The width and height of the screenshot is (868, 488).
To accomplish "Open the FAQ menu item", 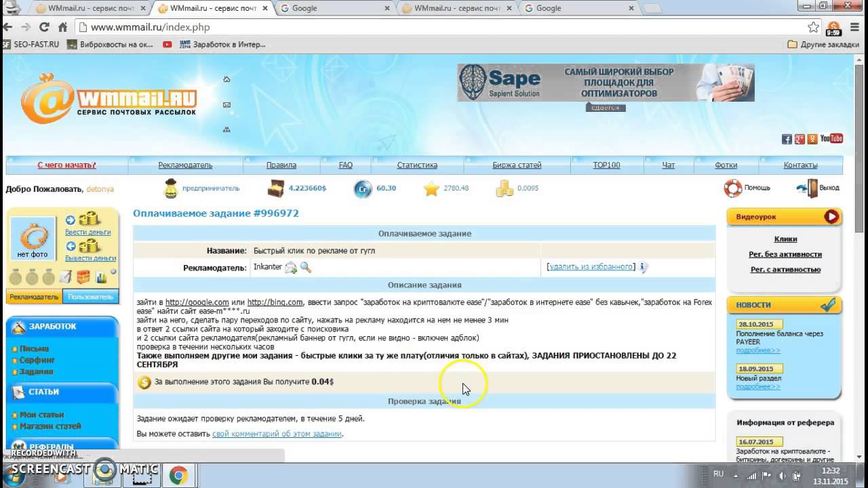I will tap(346, 165).
